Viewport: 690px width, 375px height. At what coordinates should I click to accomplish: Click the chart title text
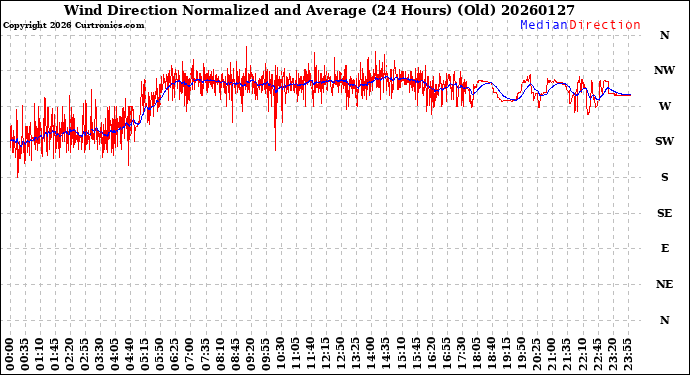point(319,10)
